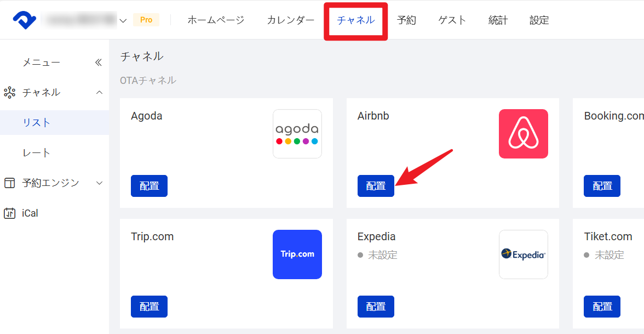The width and height of the screenshot is (644, 334).
Task: Switch to the カレンダー tab
Action: coord(291,19)
